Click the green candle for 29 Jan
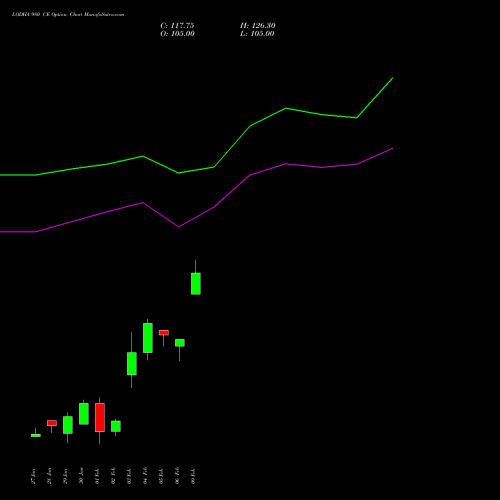This screenshot has height=500, width=500. (68, 425)
